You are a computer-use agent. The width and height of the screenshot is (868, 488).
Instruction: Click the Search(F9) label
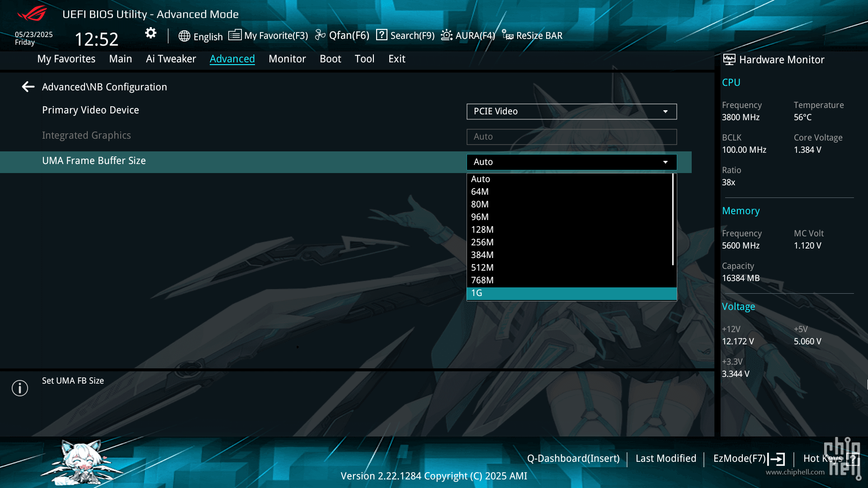click(x=412, y=36)
